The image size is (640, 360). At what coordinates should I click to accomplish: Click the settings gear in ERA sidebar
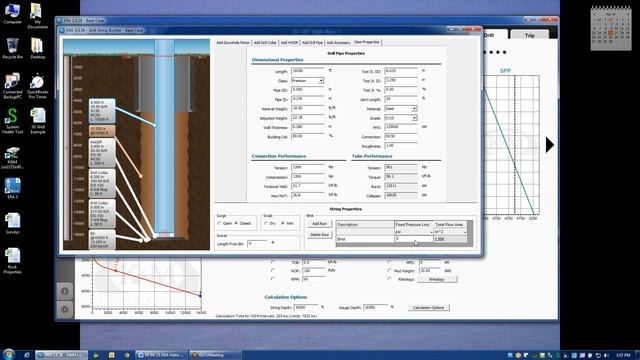coord(64,309)
